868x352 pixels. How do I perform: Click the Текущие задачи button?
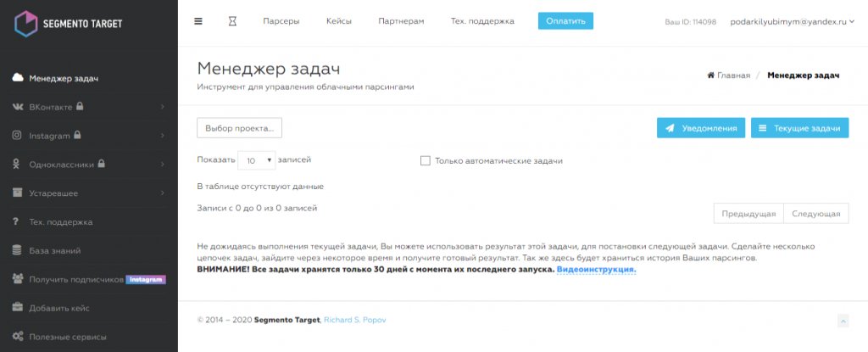click(799, 127)
